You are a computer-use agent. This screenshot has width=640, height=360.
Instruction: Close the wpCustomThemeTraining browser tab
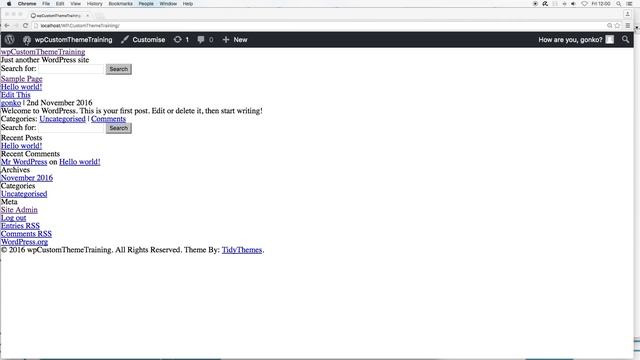87,16
